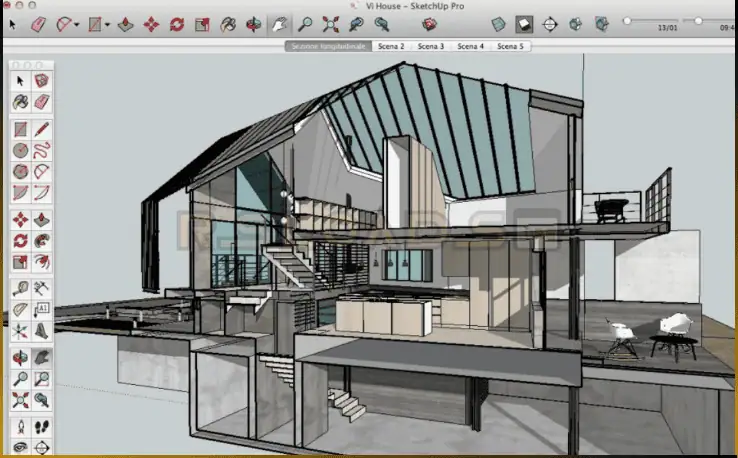Select the Line pencil tool
The width and height of the screenshot is (738, 458).
tap(41, 129)
